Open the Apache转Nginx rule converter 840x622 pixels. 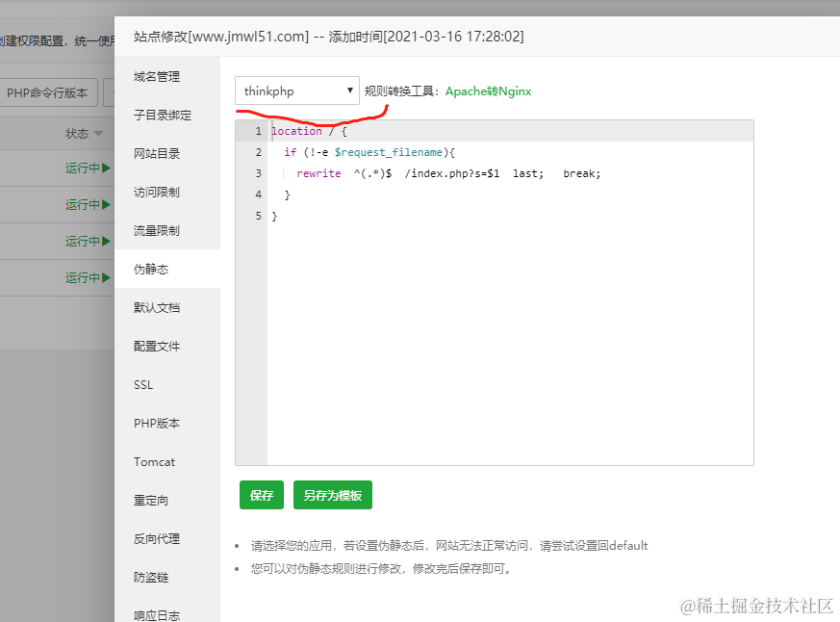[490, 90]
